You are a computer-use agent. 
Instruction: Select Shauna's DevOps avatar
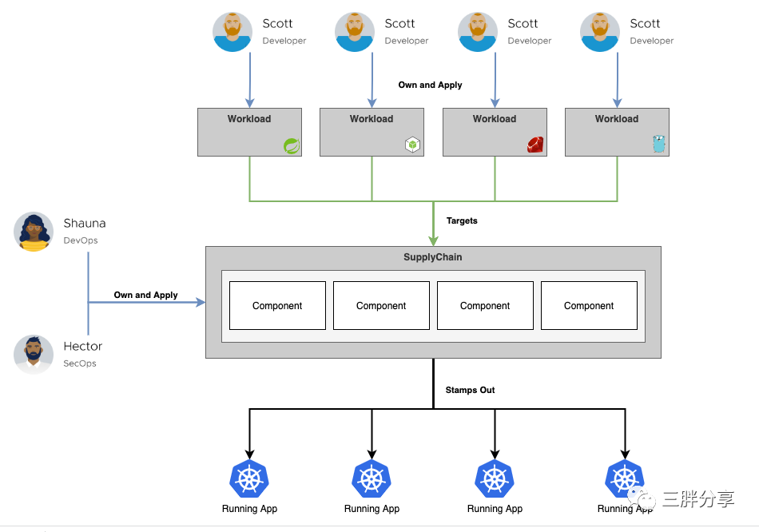tap(34, 232)
